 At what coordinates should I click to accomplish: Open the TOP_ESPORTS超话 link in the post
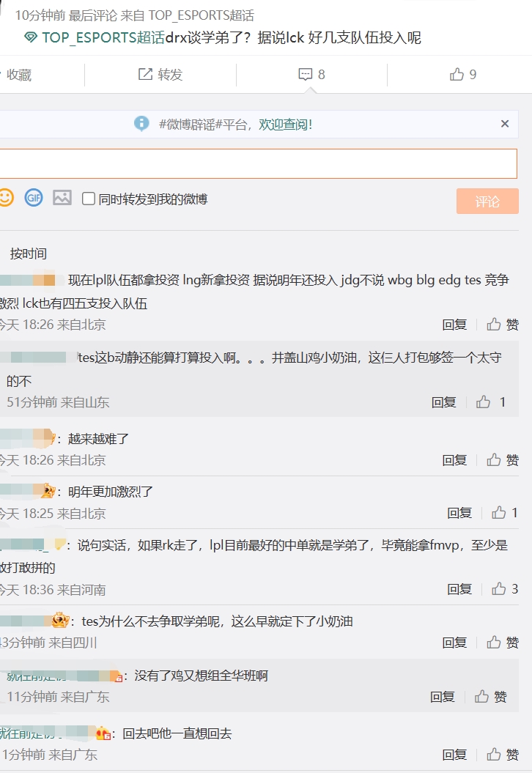click(x=103, y=38)
